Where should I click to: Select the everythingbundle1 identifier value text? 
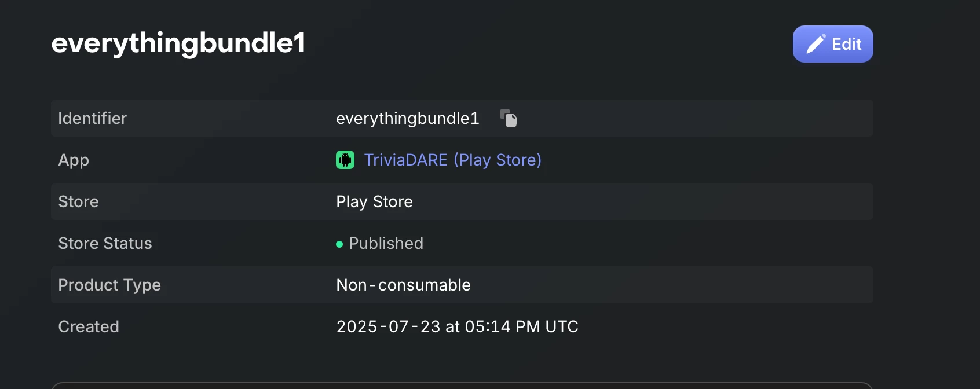tap(408, 118)
